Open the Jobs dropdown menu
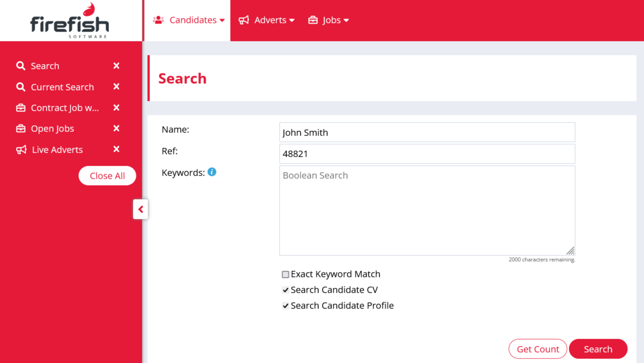Viewport: 644px width, 363px height. click(329, 20)
